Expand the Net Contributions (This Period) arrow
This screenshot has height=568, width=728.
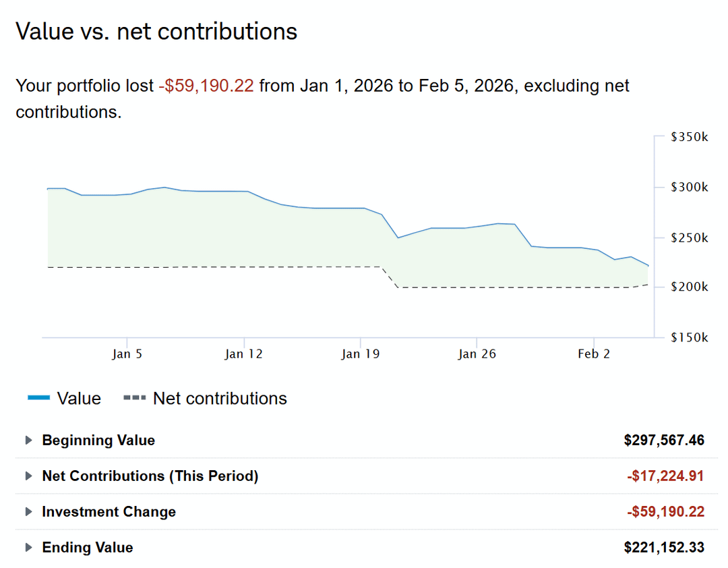[x=28, y=476]
